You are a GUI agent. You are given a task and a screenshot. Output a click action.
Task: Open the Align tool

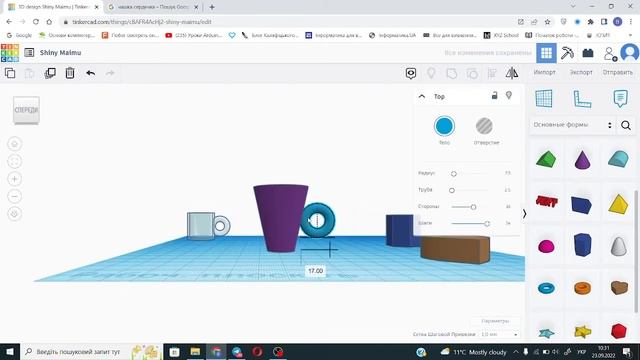click(492, 73)
